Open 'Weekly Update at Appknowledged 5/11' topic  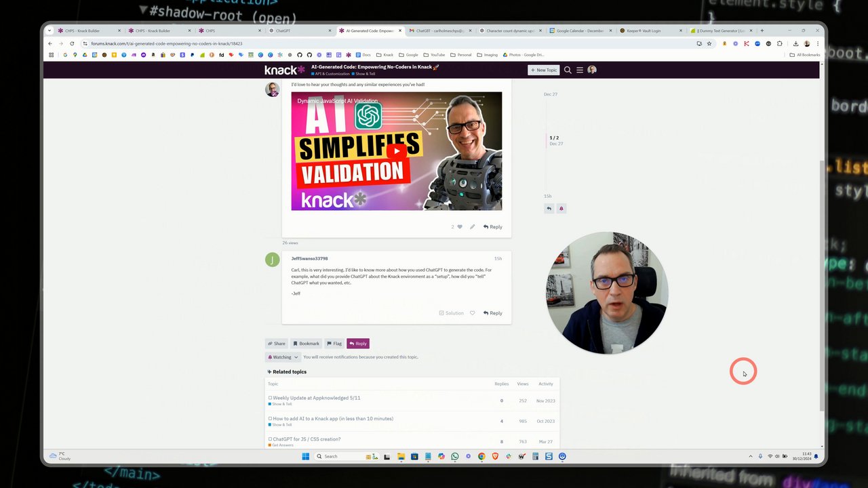click(x=317, y=398)
